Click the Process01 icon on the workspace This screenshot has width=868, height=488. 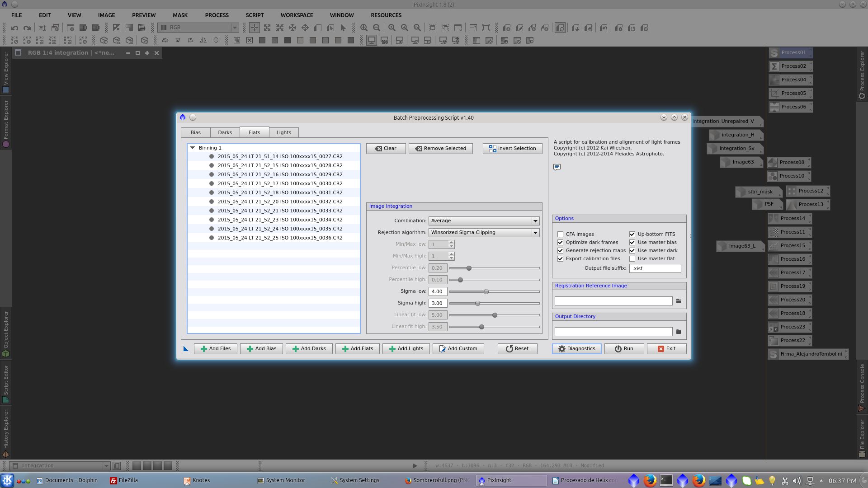[790, 53]
